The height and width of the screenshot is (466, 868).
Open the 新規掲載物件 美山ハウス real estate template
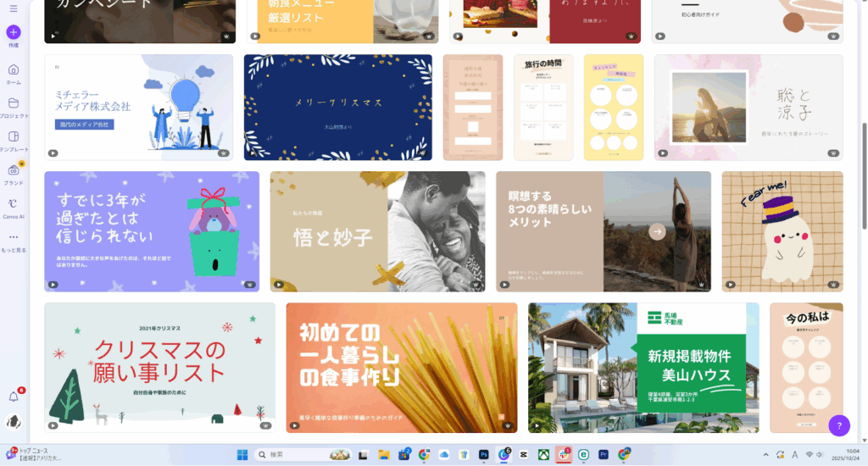pyautogui.click(x=643, y=368)
